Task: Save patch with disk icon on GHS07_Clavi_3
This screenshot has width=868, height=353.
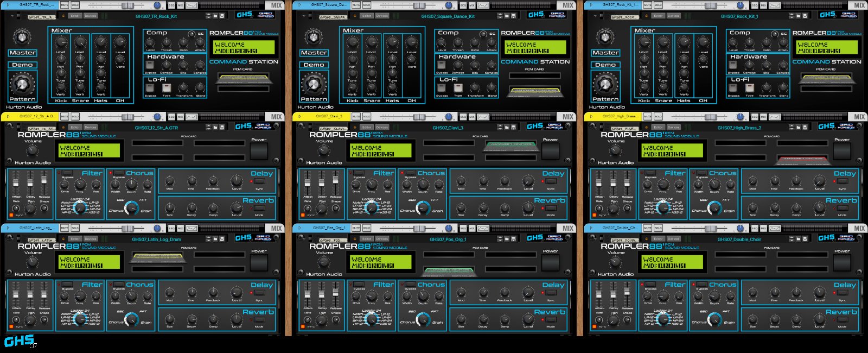Action: click(x=513, y=128)
